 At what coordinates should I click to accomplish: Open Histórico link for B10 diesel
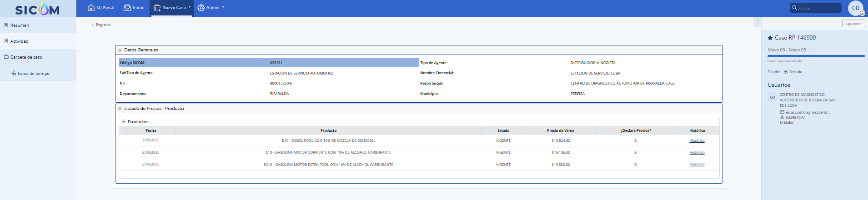[x=697, y=140]
